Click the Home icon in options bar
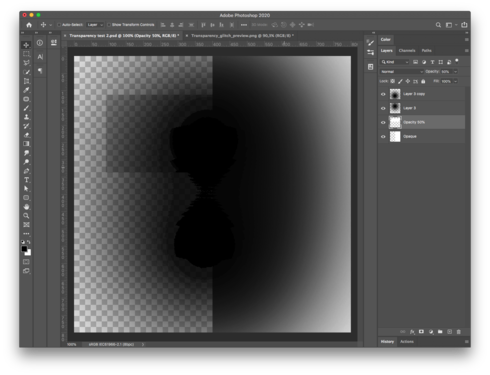The height and width of the screenshot is (375, 490). point(29,25)
